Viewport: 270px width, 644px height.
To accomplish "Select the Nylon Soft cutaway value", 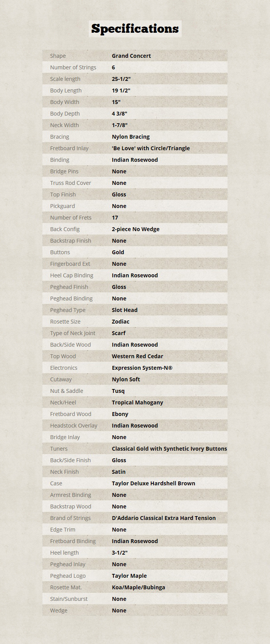I will click(x=126, y=379).
